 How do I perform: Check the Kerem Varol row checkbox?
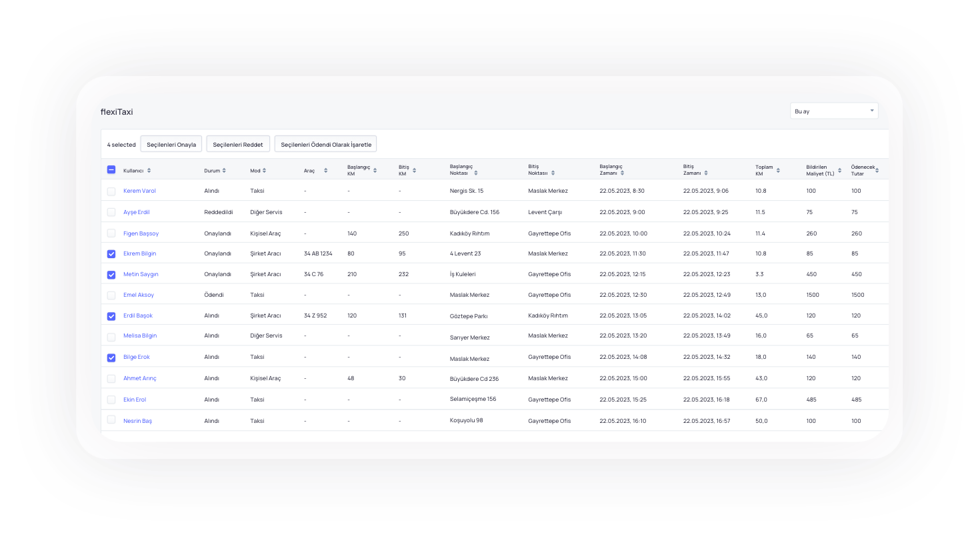pos(111,191)
